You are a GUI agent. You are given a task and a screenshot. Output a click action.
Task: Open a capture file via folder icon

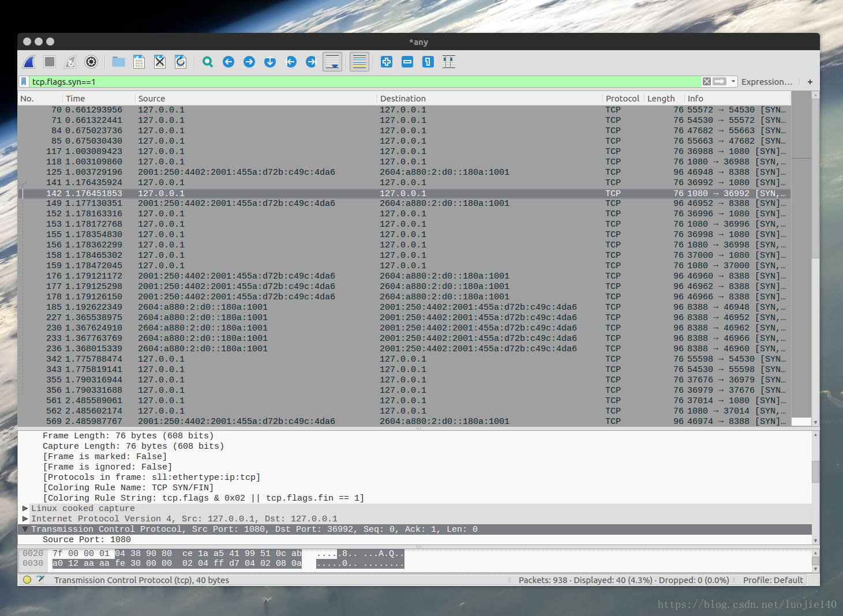118,62
